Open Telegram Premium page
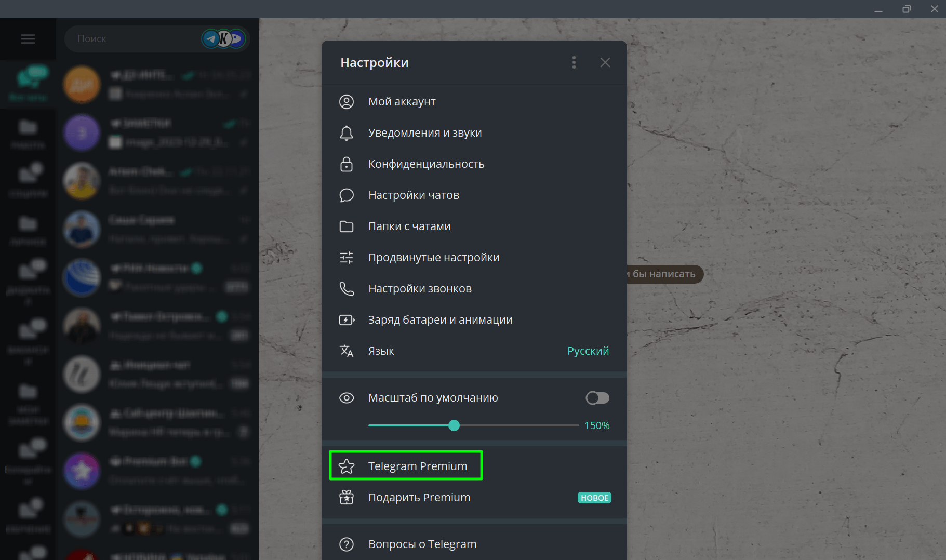Screen dimensions: 946x560 tap(474, 466)
